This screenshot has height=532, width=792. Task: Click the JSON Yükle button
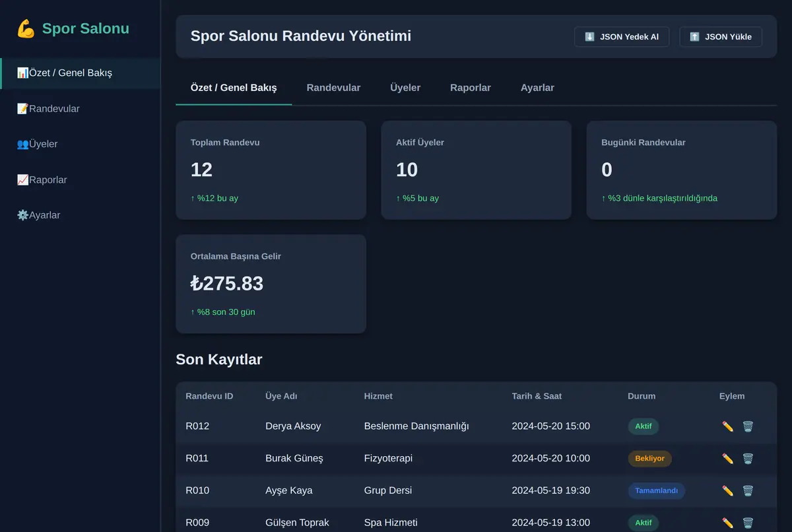pyautogui.click(x=721, y=37)
